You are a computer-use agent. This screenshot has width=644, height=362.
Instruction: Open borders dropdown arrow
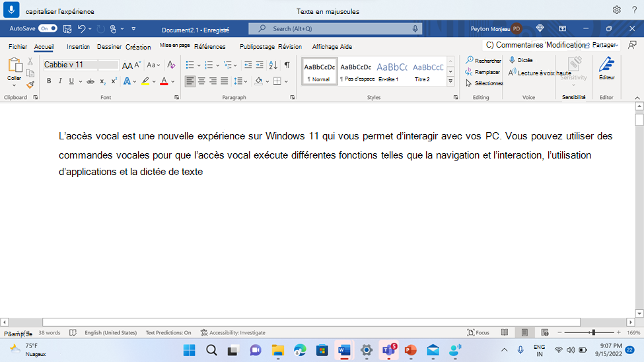pos(286,81)
